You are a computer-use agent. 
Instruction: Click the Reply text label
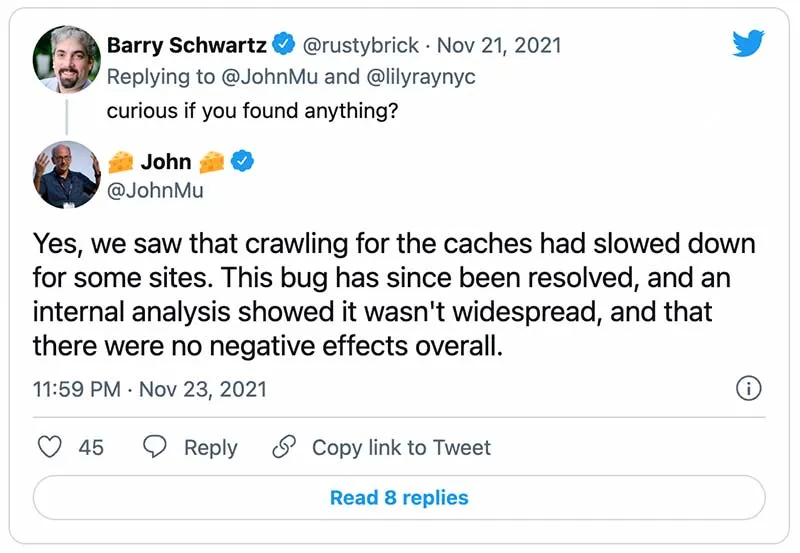coord(210,447)
